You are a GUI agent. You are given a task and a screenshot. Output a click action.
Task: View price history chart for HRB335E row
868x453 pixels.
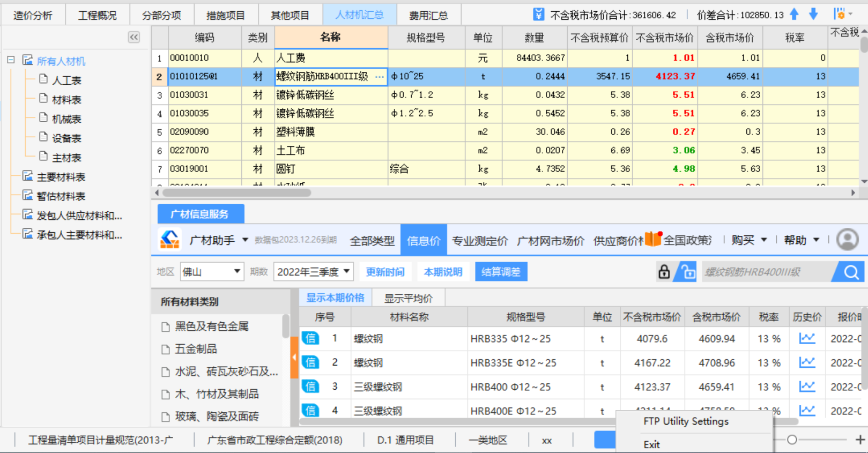point(807,362)
